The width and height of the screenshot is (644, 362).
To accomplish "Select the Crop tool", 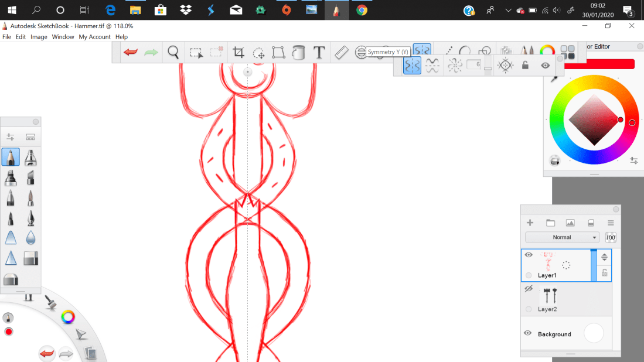I will 238,52.
